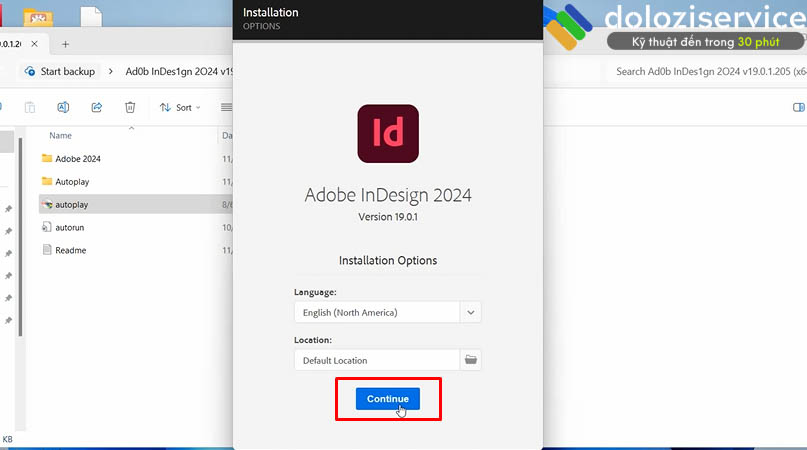Expand the Language dropdown arrow

(x=470, y=312)
